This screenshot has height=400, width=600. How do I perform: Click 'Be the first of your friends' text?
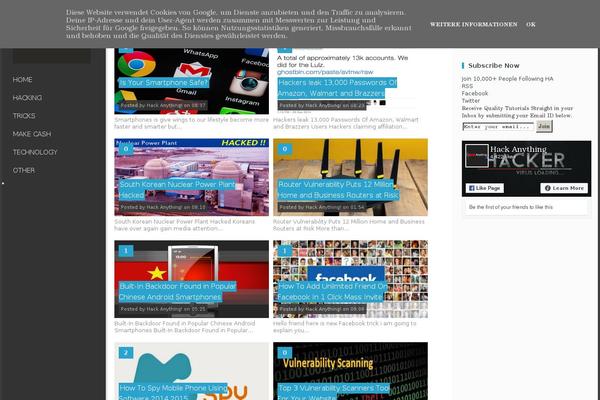(x=511, y=207)
